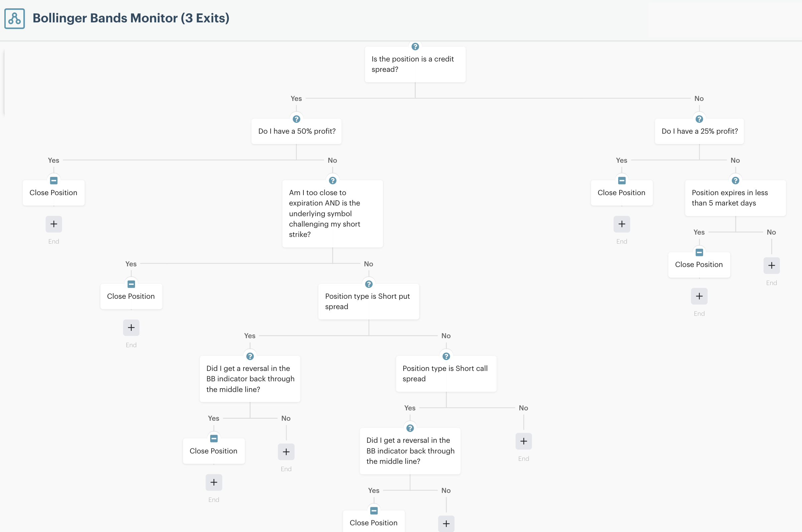Click question icon above Short call spread decision
The image size is (802, 532).
tap(446, 356)
